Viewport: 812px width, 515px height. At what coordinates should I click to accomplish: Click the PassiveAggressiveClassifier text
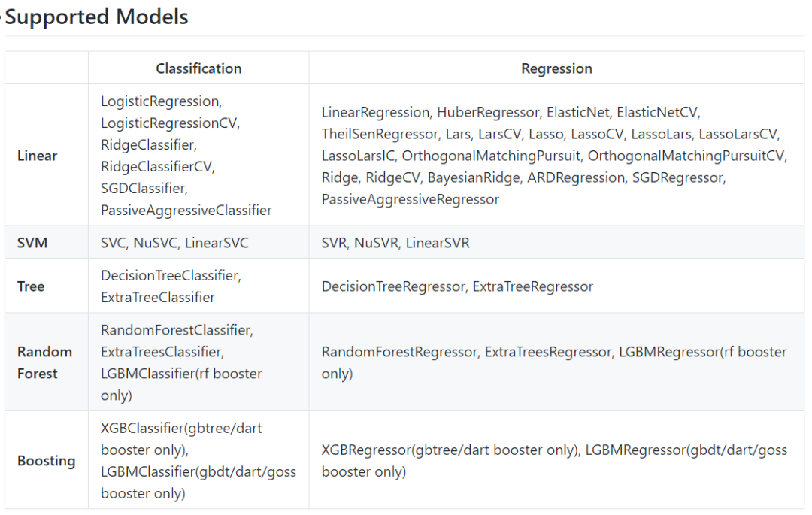point(186,211)
